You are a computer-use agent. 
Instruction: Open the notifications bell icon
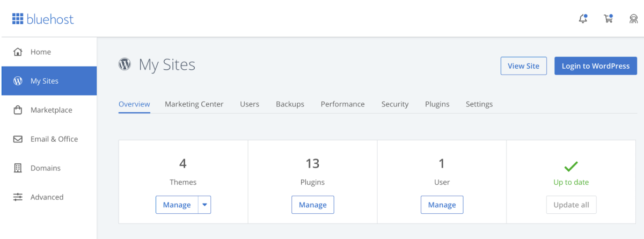[583, 19]
